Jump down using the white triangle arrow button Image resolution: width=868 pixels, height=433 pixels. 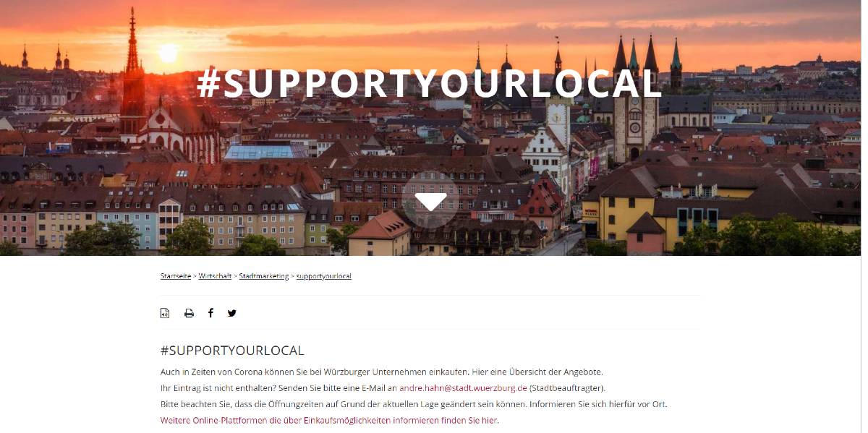coord(431,202)
